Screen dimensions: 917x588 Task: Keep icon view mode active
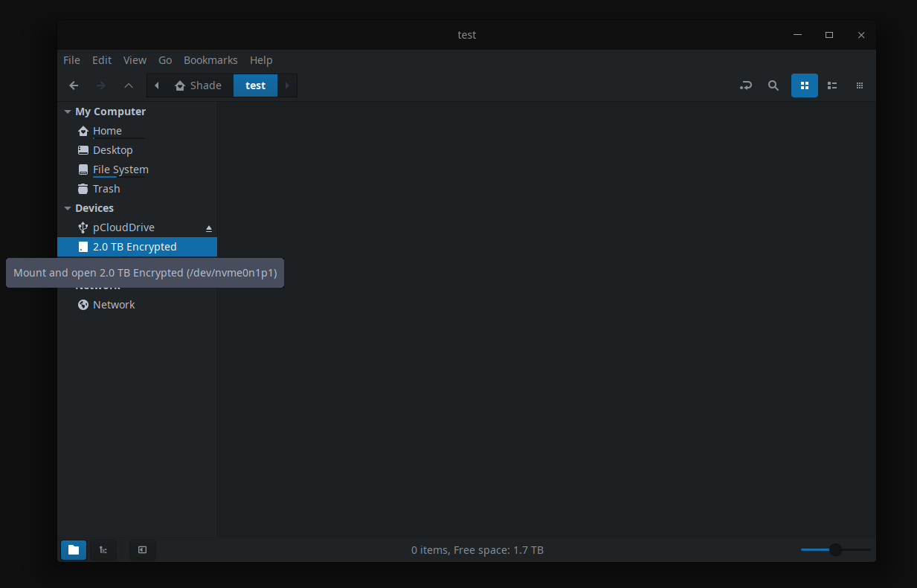pos(804,85)
